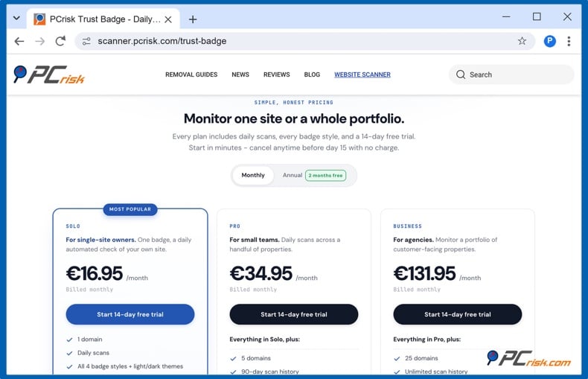Click the €34.95 price

(x=261, y=273)
